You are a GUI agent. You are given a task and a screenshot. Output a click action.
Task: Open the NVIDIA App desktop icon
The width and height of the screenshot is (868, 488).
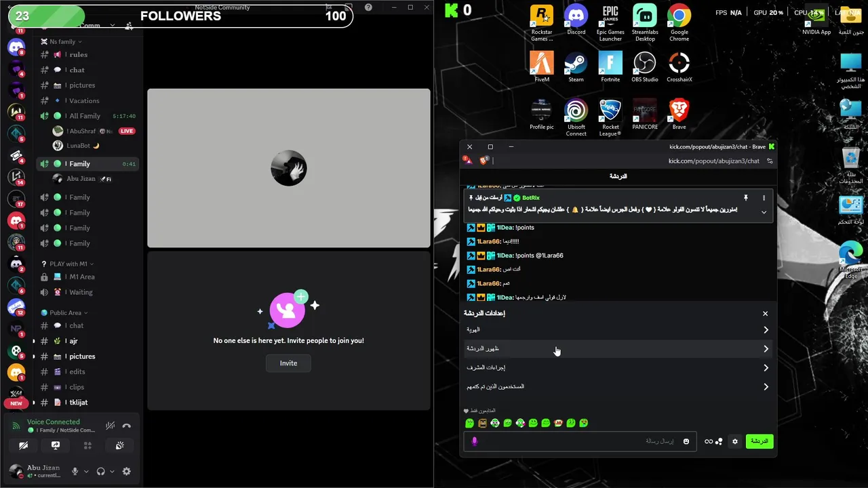[x=816, y=20]
